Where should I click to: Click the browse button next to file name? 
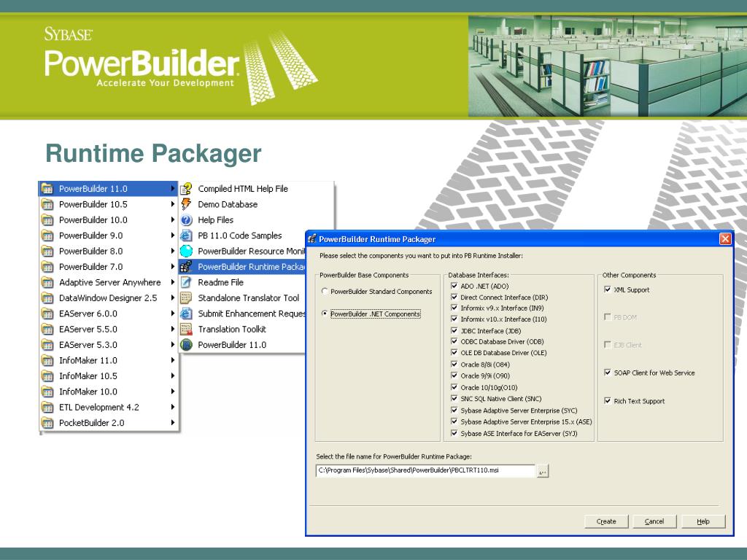click(542, 472)
